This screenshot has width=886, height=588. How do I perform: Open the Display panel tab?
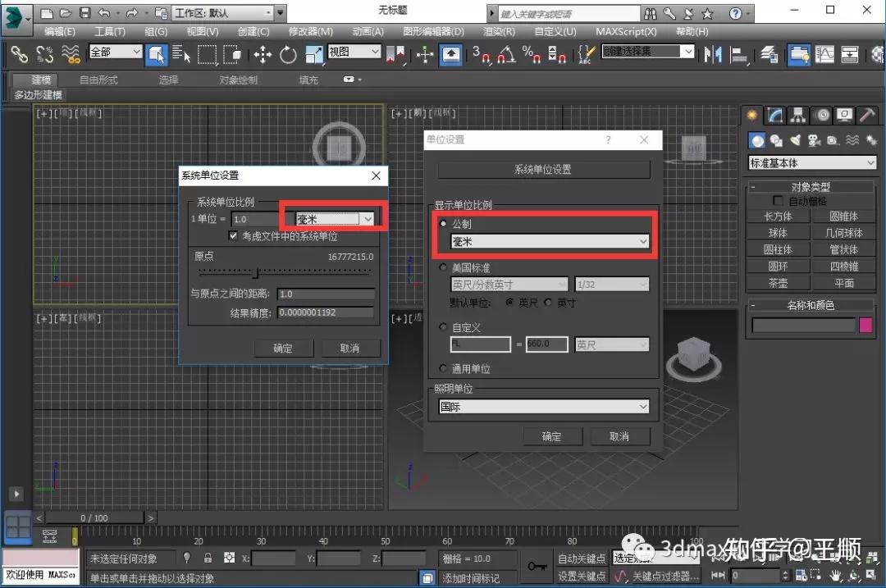(845, 116)
